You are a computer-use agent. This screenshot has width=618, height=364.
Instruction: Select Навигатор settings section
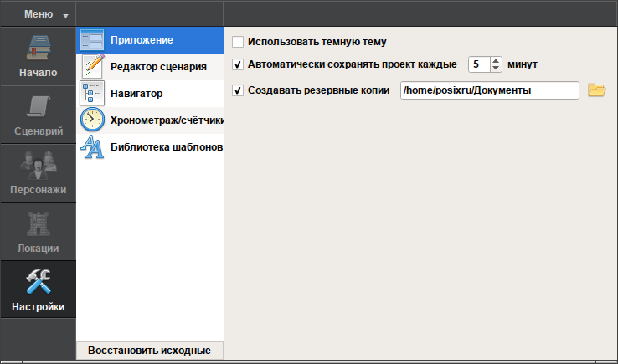pos(150,94)
